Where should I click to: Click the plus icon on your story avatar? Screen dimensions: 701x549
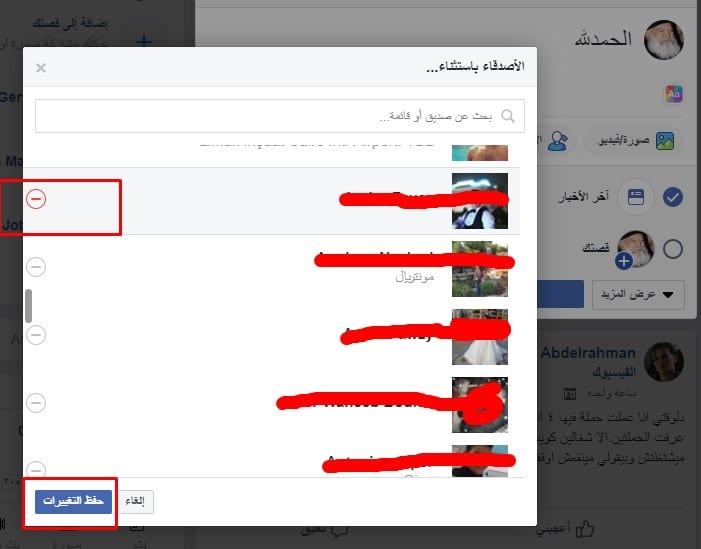[x=624, y=261]
